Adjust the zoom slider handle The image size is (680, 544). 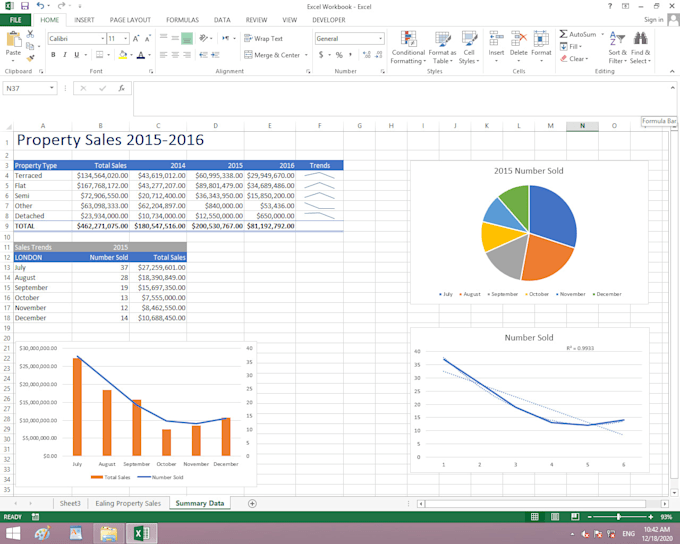618,517
